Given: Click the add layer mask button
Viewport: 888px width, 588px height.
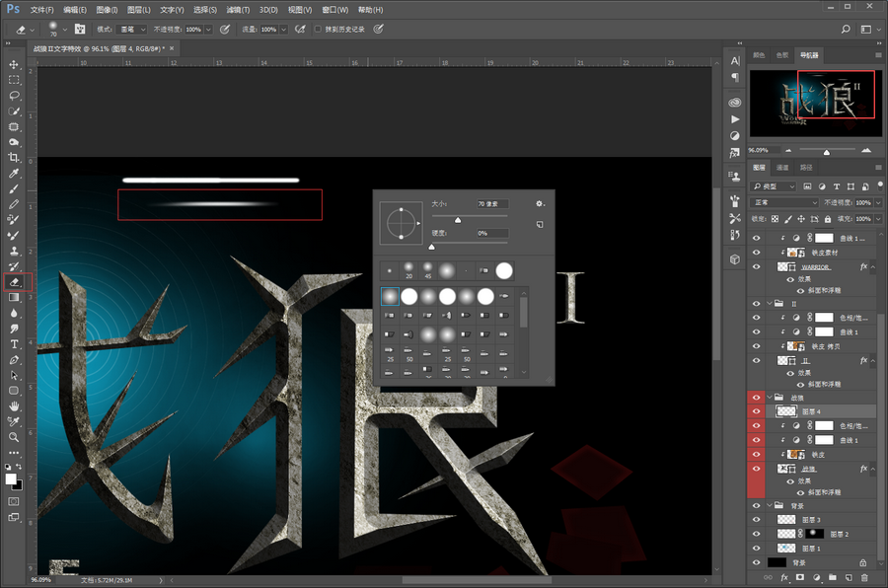Looking at the screenshot, I should point(799,576).
